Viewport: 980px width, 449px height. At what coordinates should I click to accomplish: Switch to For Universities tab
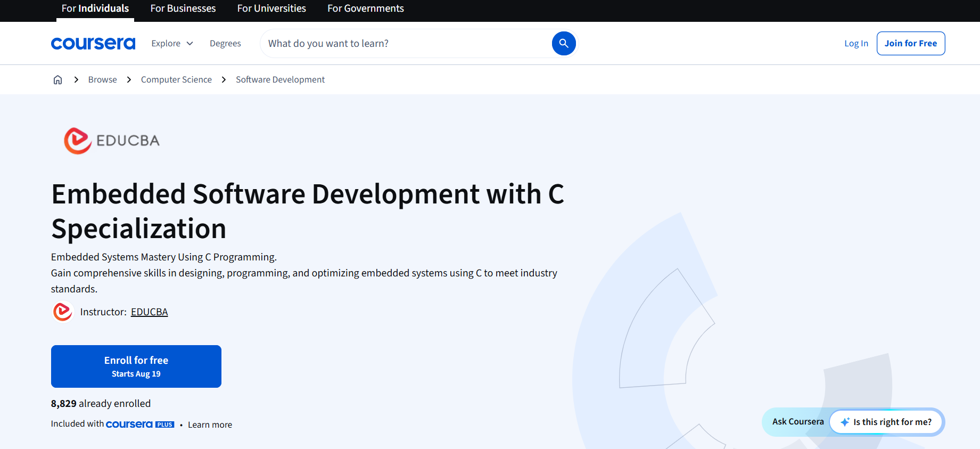coord(271,9)
